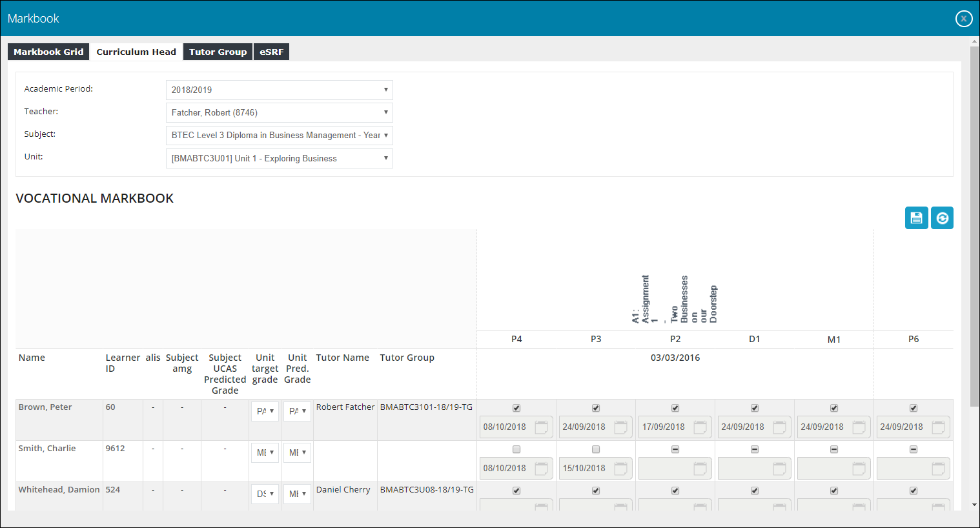Open Unit target grade dropdown for Whitehead, Damion
The height and width of the screenshot is (528, 980).
pyautogui.click(x=265, y=494)
